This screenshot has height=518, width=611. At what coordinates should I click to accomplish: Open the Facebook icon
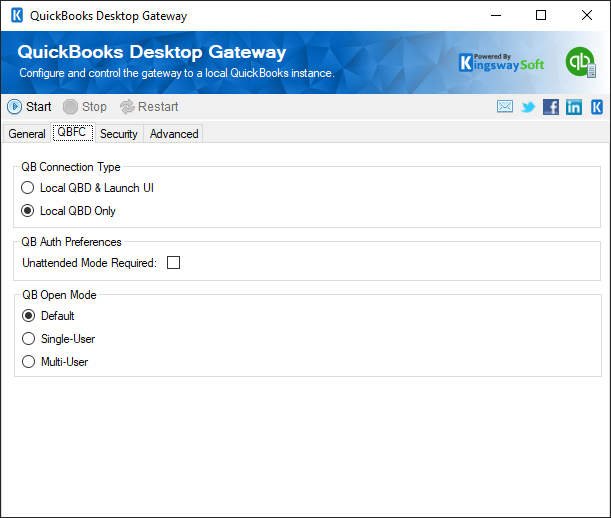coord(551,107)
